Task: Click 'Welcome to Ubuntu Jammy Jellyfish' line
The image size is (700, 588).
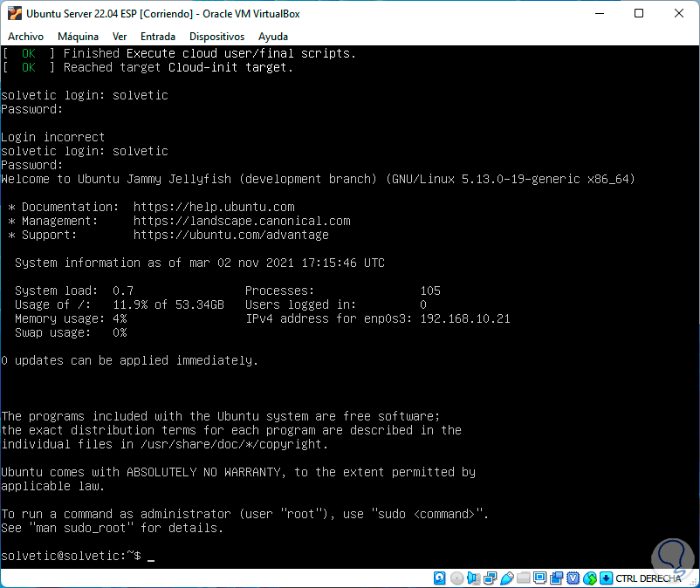Action: 318,179
